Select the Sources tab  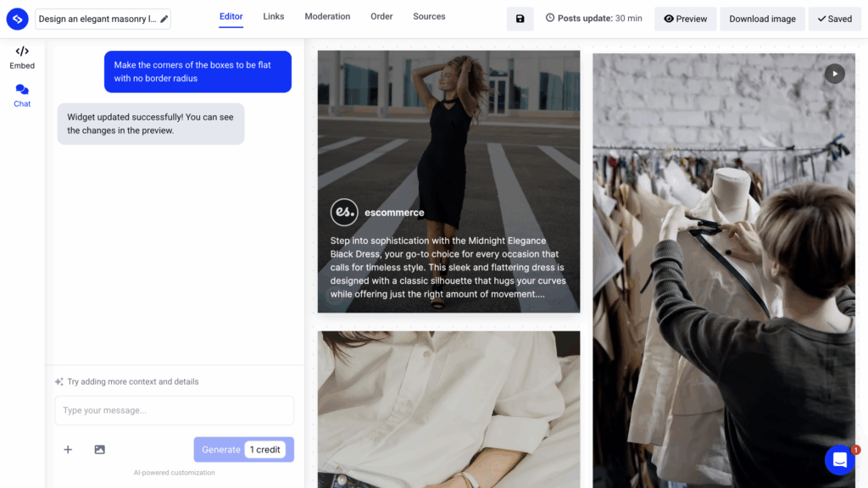(429, 17)
